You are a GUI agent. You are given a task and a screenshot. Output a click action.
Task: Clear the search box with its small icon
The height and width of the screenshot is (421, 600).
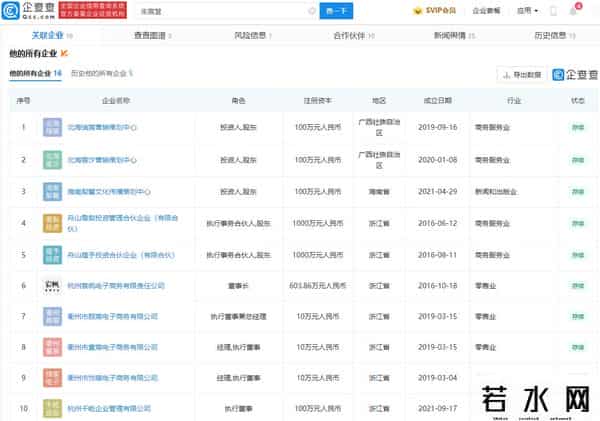312,11
